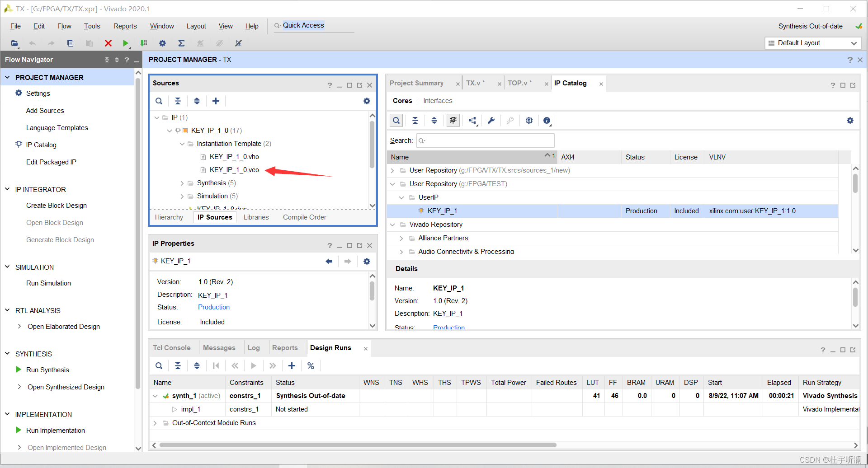Viewport: 868px width, 468px height.
Task: Switch to Project Summary tab
Action: tap(416, 83)
